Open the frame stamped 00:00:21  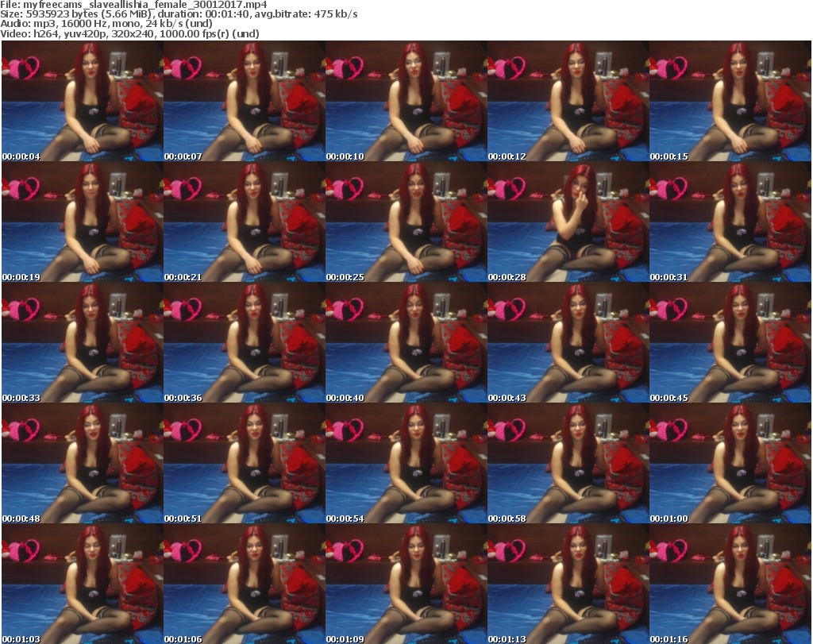245,222
